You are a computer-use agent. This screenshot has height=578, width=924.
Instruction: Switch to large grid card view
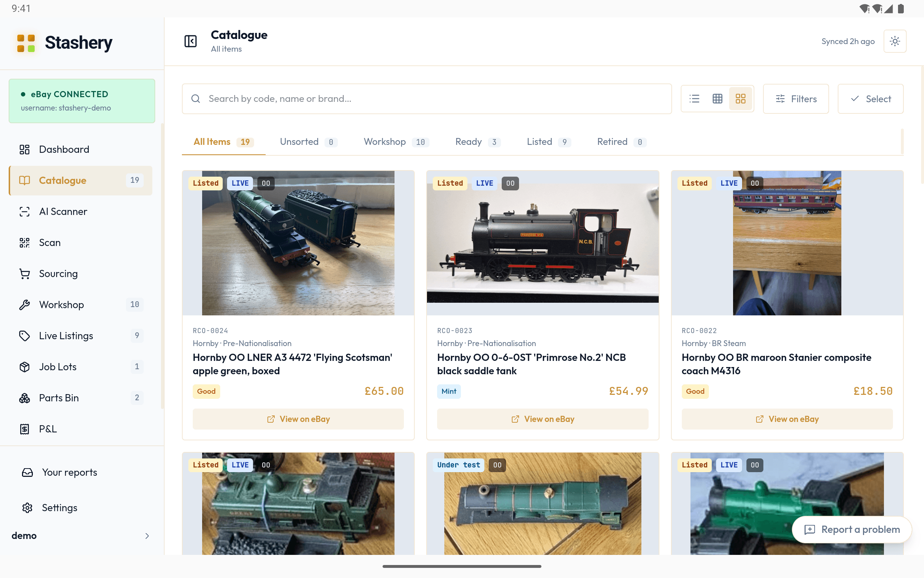[x=740, y=99]
